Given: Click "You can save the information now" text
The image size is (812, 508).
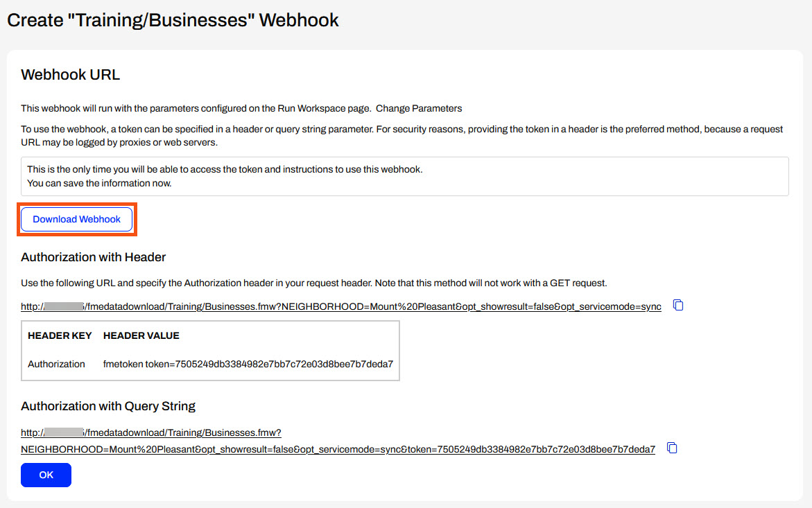Looking at the screenshot, I should point(99,184).
